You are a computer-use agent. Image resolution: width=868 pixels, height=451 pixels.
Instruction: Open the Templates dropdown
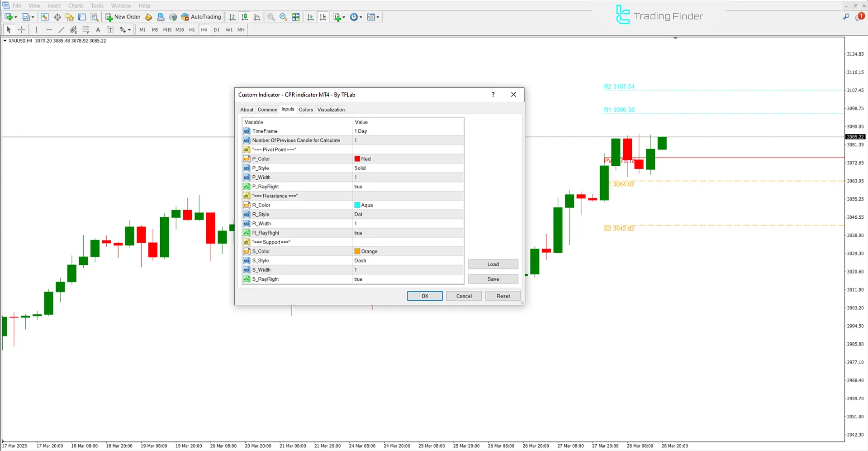click(377, 17)
